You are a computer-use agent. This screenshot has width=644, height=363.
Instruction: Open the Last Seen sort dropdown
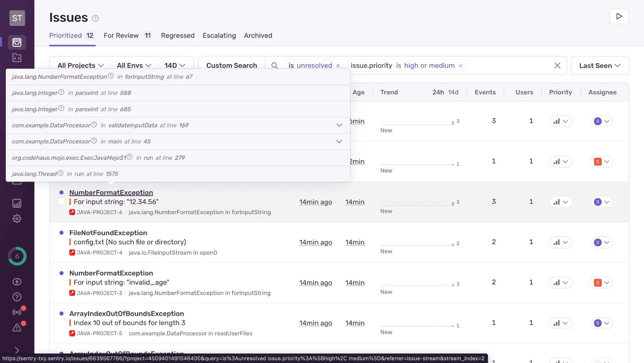(600, 66)
